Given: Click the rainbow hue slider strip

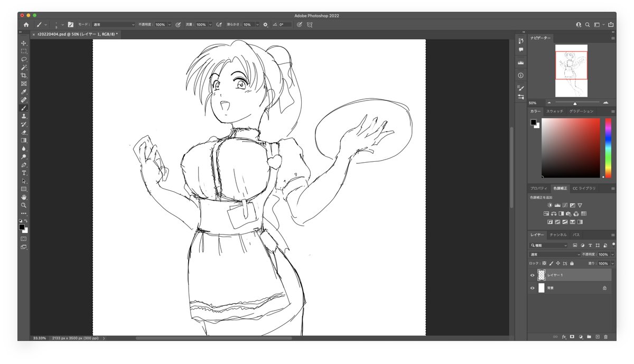Looking at the screenshot, I should [608, 148].
